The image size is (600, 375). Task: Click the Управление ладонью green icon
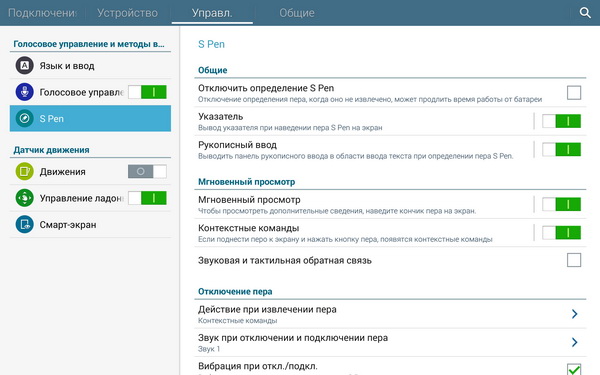pos(24,198)
